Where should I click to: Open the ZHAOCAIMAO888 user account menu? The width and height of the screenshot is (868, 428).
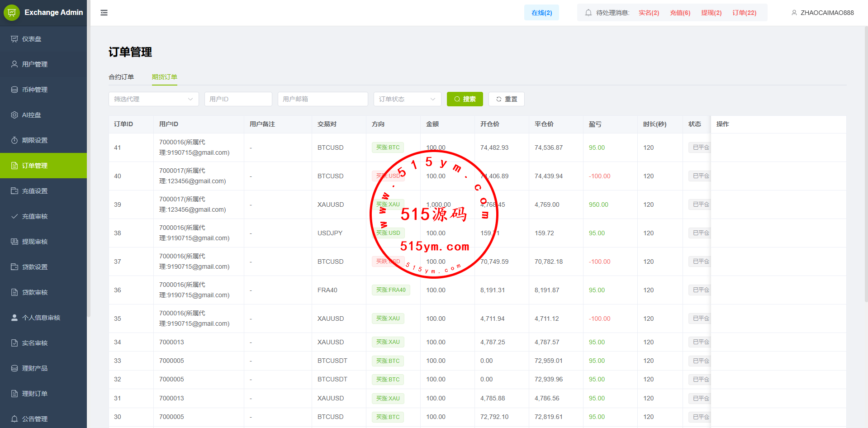(822, 13)
